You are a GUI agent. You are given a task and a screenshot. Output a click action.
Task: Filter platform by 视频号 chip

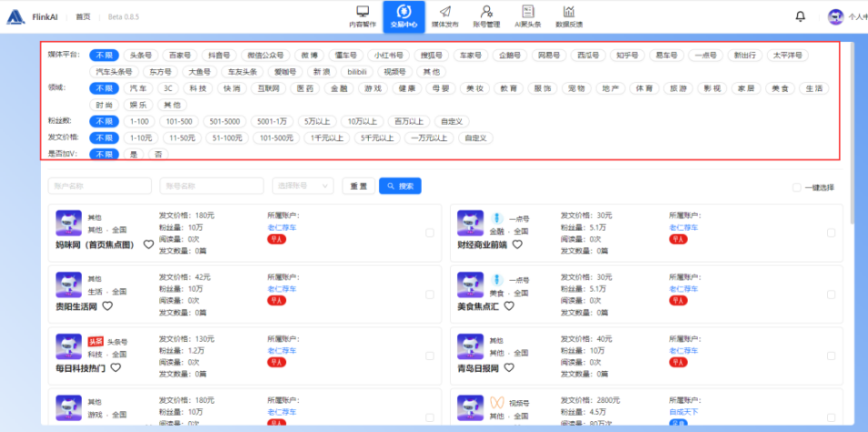click(395, 72)
